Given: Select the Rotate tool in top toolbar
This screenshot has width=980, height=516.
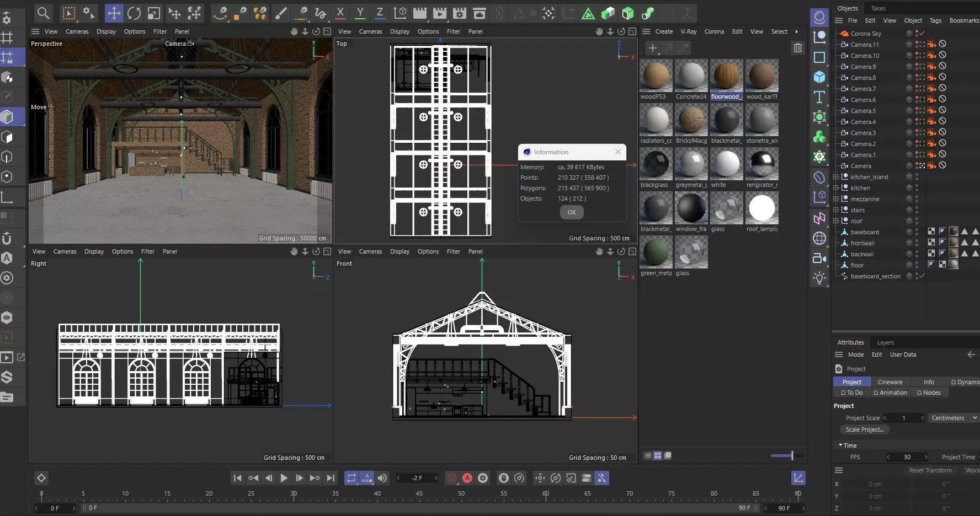Looking at the screenshot, I should [x=134, y=13].
